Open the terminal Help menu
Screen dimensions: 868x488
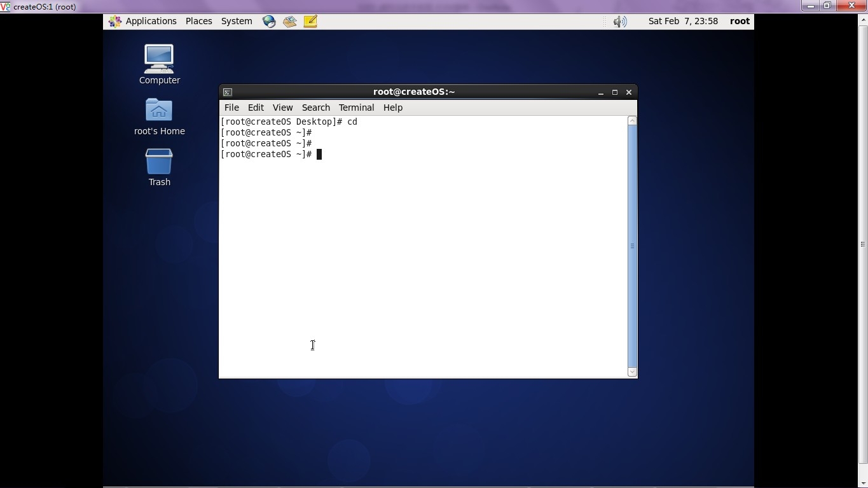392,108
